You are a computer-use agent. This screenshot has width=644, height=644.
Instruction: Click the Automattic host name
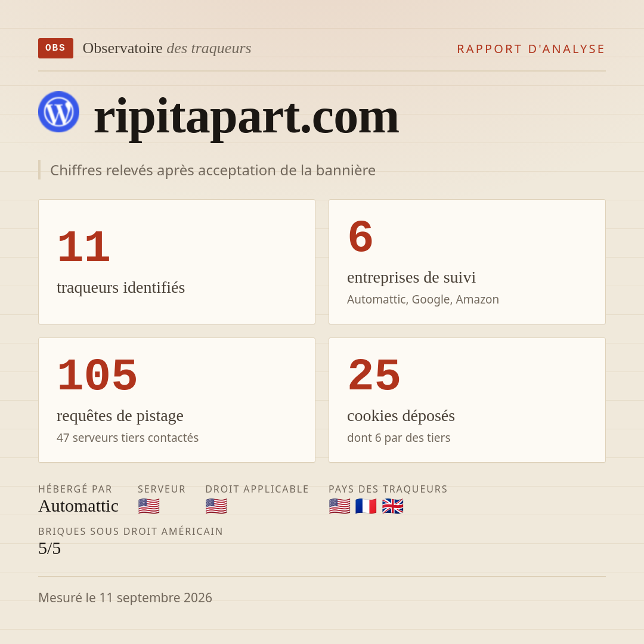tap(79, 506)
